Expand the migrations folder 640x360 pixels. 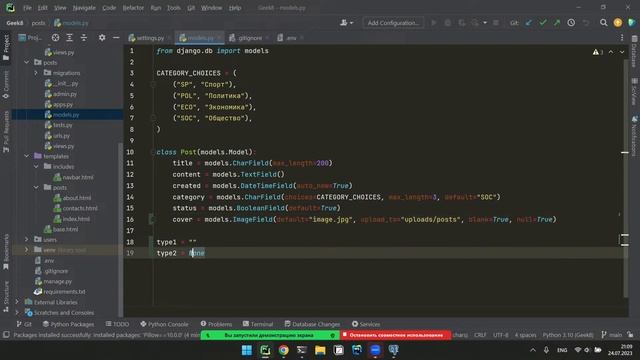(x=36, y=73)
